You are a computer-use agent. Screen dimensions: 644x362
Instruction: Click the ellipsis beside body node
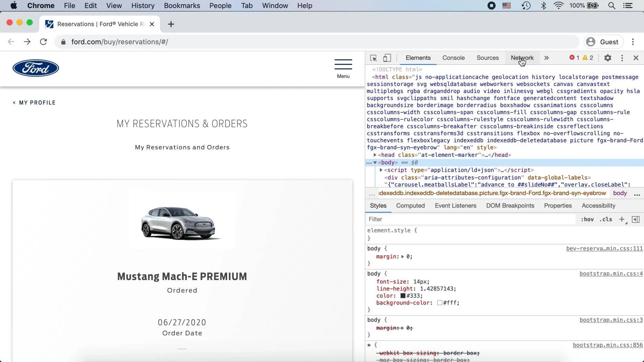pyautogui.click(x=369, y=163)
